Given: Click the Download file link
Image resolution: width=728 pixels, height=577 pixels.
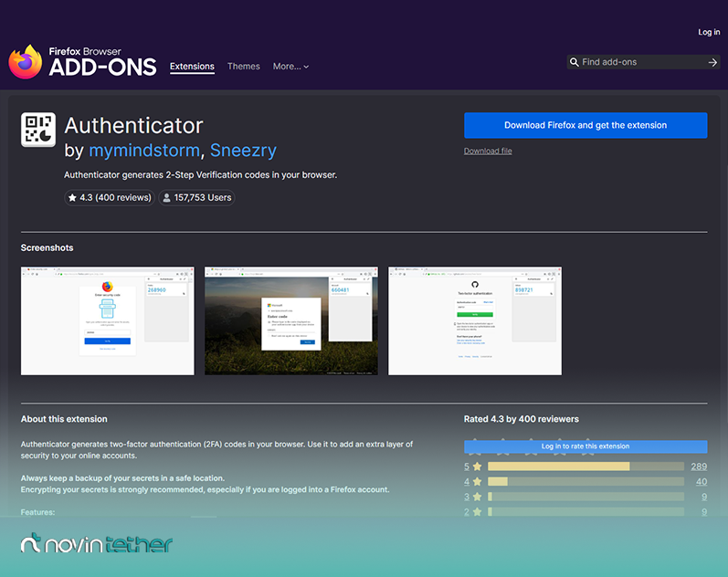Looking at the screenshot, I should coord(488,151).
